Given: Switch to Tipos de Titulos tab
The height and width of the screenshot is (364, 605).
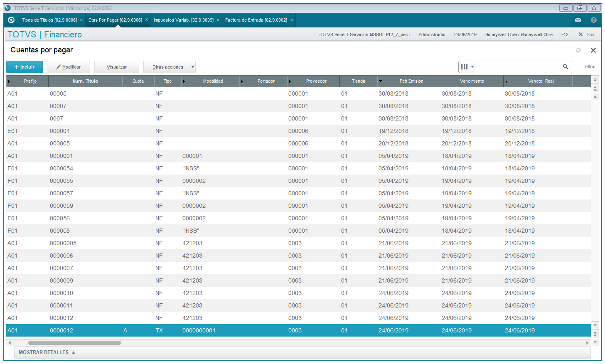Looking at the screenshot, I should [x=49, y=20].
